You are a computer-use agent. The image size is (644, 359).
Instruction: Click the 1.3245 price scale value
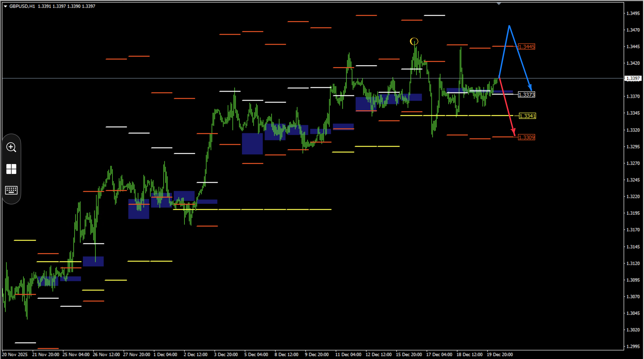pyautogui.click(x=633, y=180)
